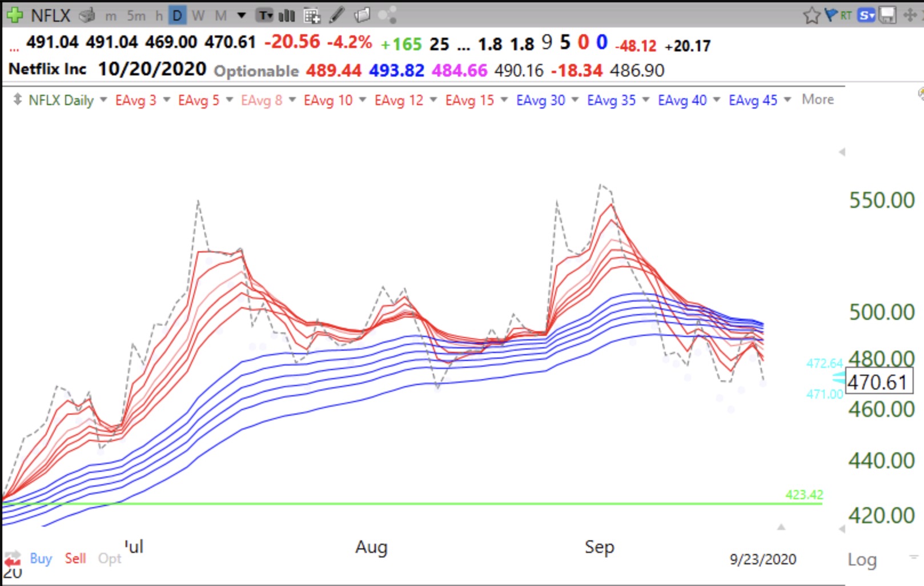The width and height of the screenshot is (924, 586).
Task: Click the Sep month axis label
Action: pos(600,547)
